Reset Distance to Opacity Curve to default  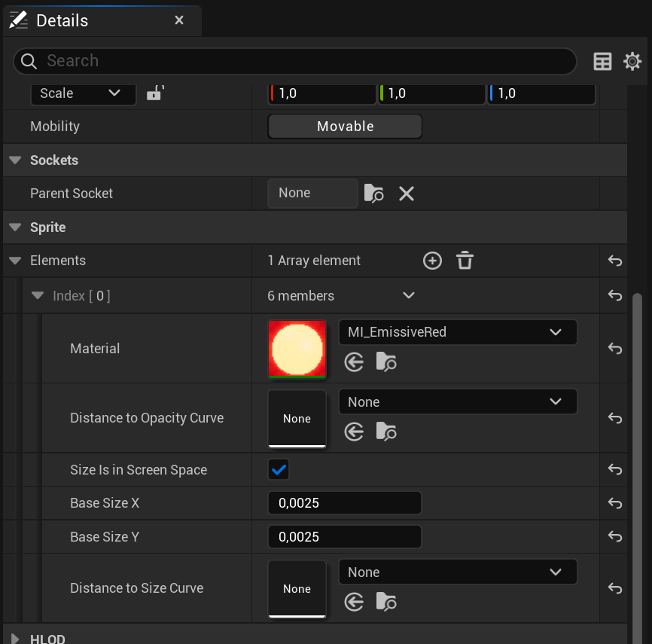coord(614,418)
